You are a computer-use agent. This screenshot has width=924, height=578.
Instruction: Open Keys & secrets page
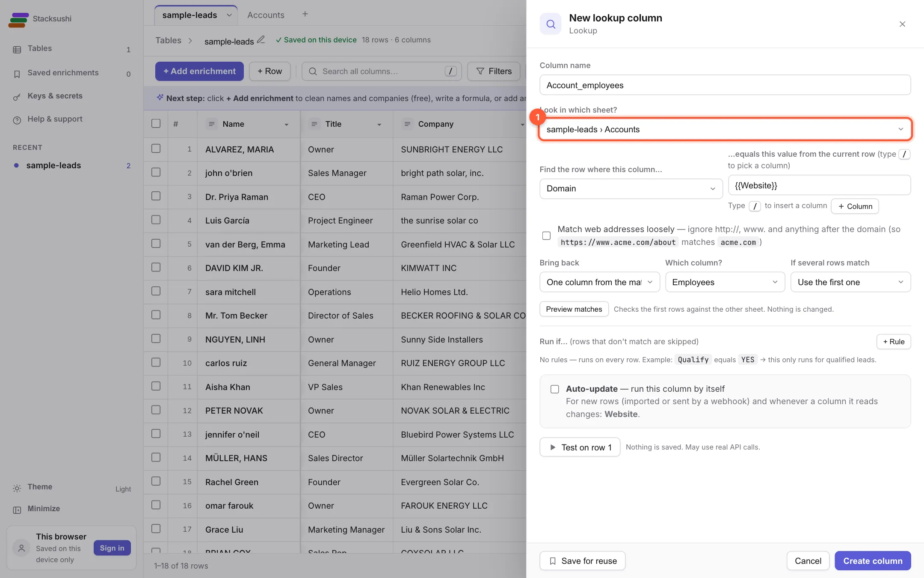[71, 96]
